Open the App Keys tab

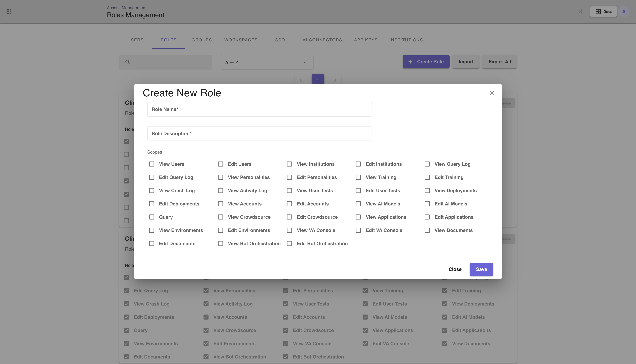tap(366, 40)
